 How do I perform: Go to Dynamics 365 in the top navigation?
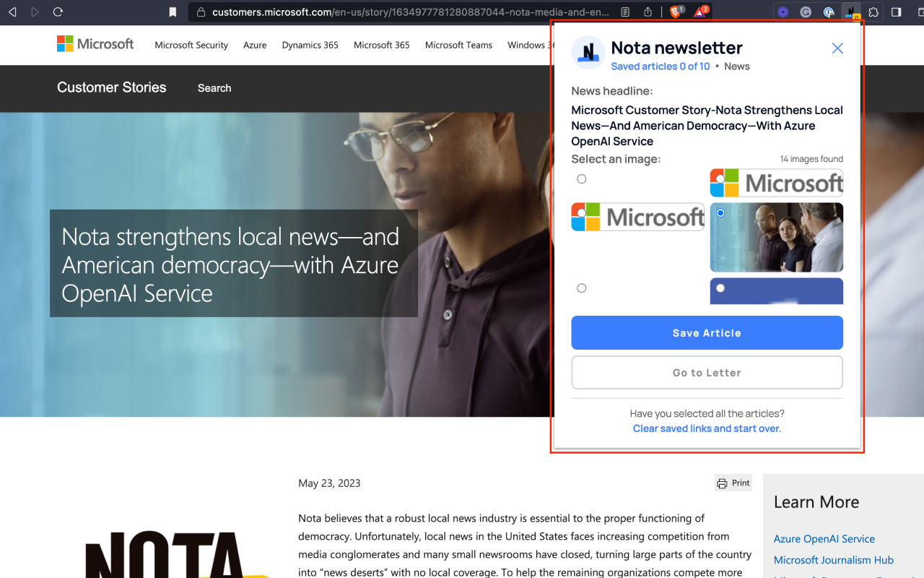coord(310,45)
